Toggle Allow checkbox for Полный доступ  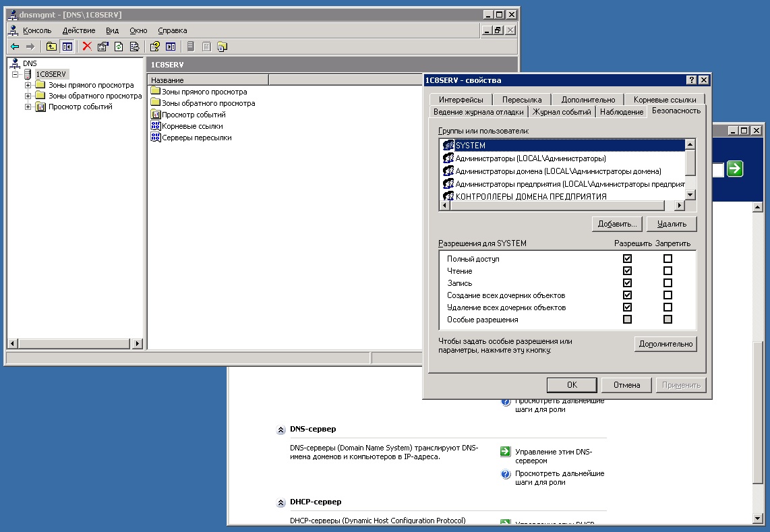pos(627,258)
